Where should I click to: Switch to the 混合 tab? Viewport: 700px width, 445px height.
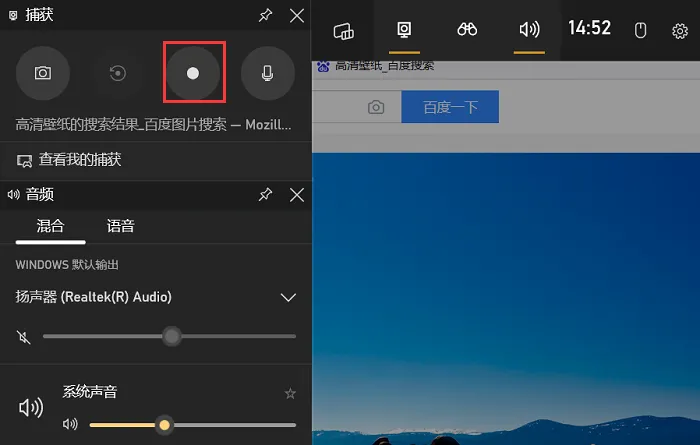coord(50,227)
